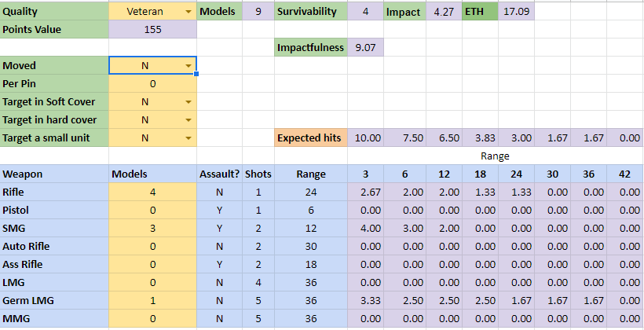Image resolution: width=644 pixels, height=330 pixels.
Task: Click the Weapon column header cell
Action: click(x=54, y=174)
